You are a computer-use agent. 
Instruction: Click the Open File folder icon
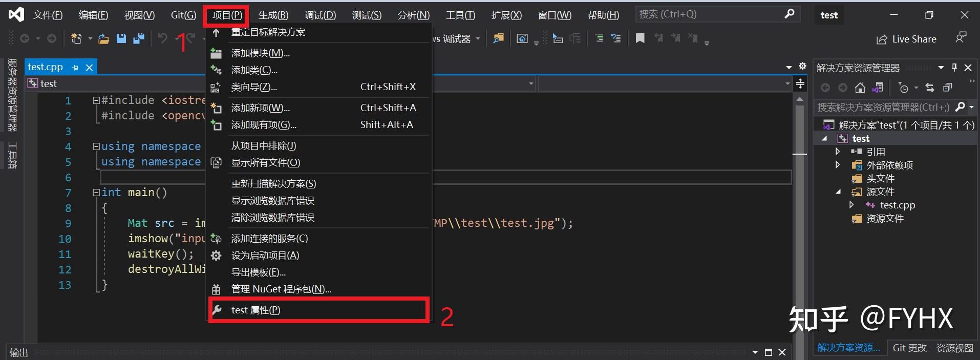(104, 38)
